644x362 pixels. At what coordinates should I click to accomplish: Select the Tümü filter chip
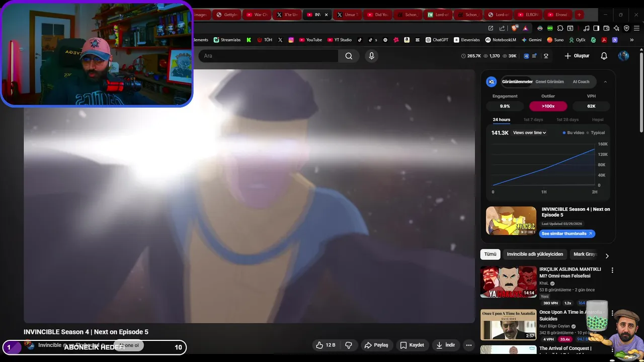490,254
